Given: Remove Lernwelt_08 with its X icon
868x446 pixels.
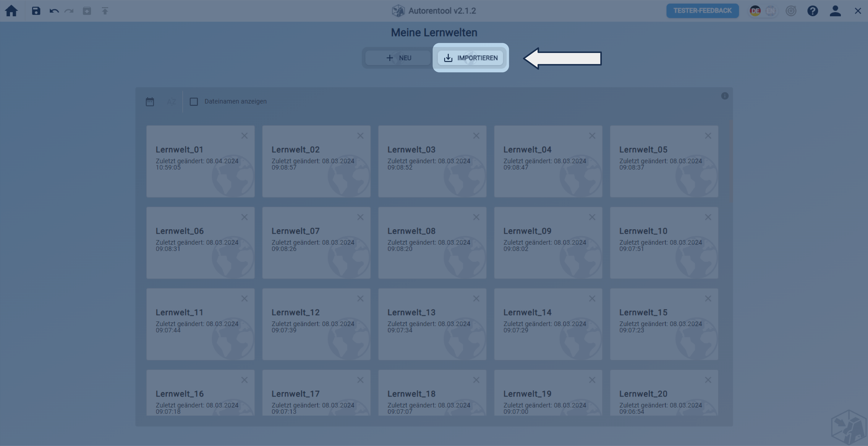Looking at the screenshot, I should (476, 217).
